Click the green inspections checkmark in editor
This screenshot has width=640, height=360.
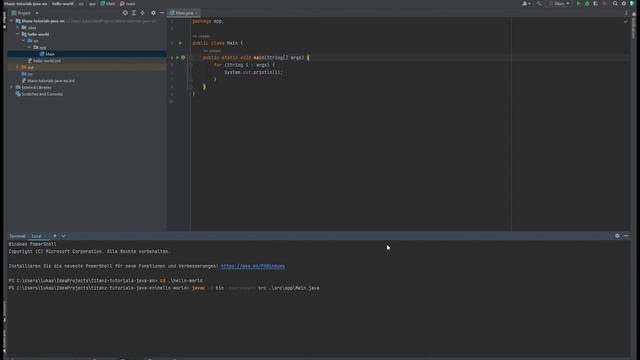pos(626,21)
